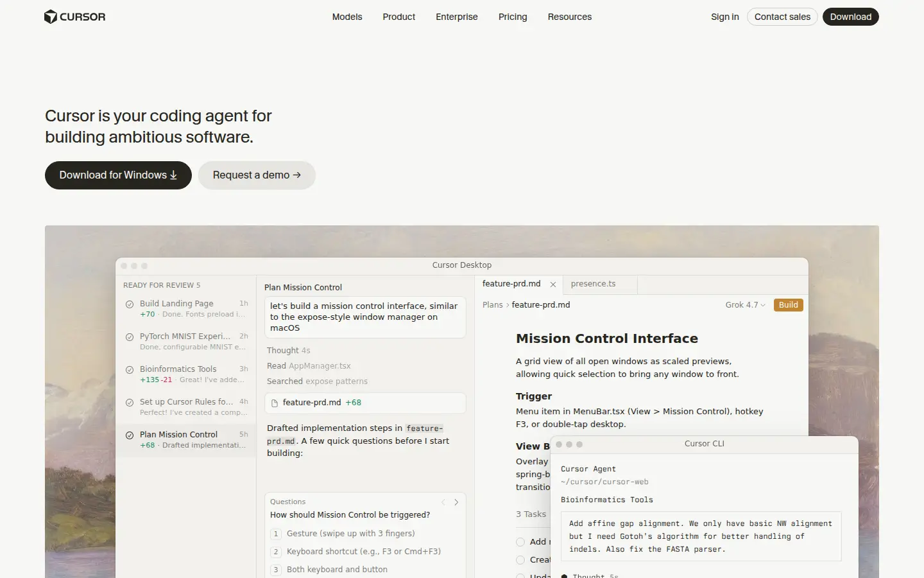The width and height of the screenshot is (924, 578).
Task: Close the feature-prd.md tab
Action: click(x=553, y=285)
